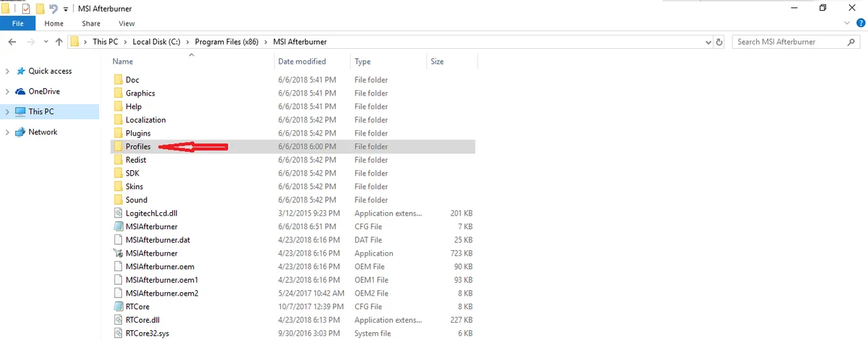Image resolution: width=868 pixels, height=341 pixels.
Task: Expand OneDrive in navigation pane
Action: click(x=7, y=92)
